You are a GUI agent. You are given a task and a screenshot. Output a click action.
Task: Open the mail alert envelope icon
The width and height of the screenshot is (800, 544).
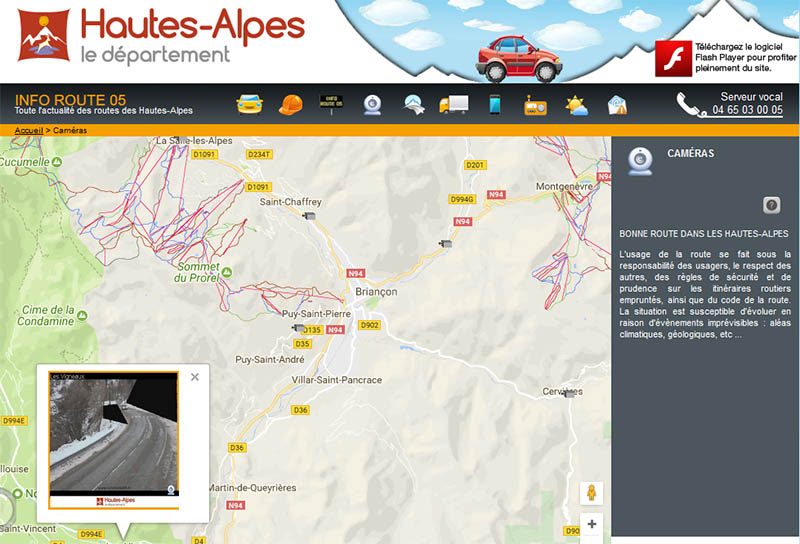(617, 105)
